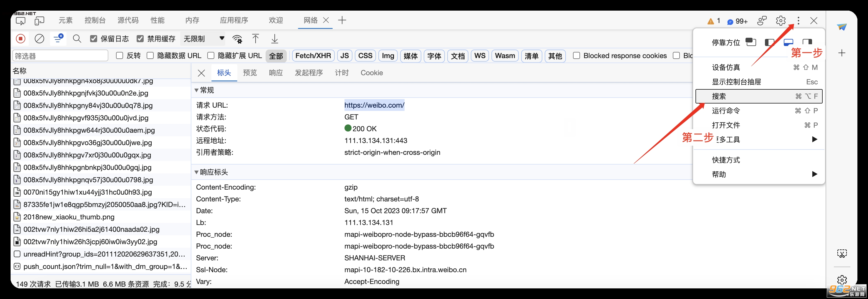The height and width of the screenshot is (299, 868).
Task: Open the 性能 tab
Action: pos(158,20)
